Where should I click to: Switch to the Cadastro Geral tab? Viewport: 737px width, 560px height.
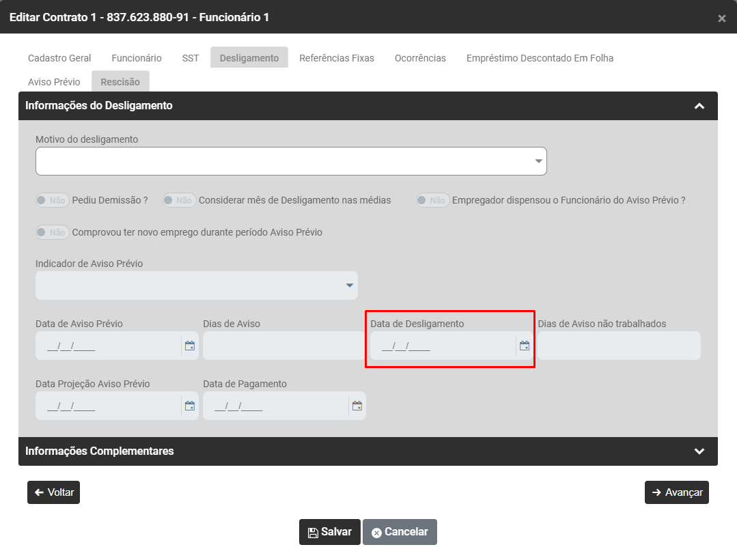[59, 59]
